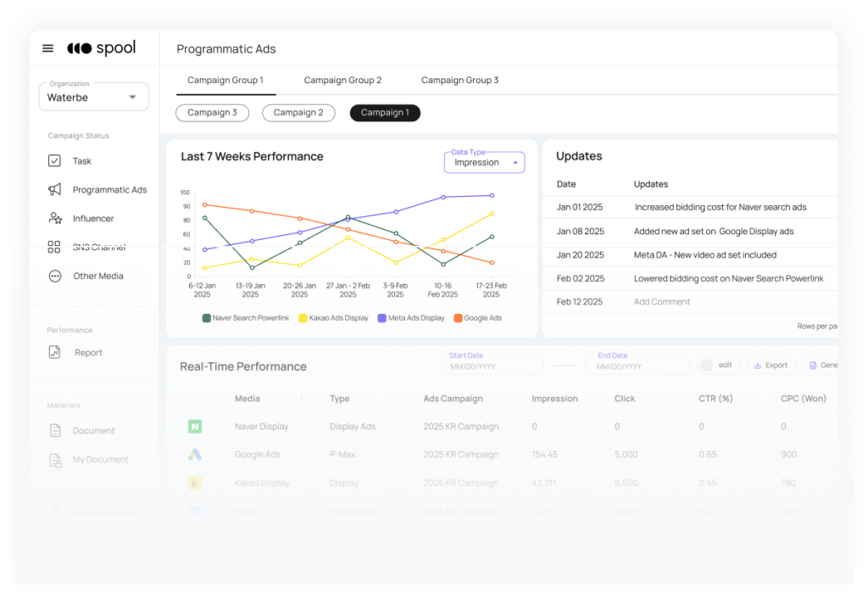Click the Impression column header
Image resolution: width=868 pixels, height=598 pixels.
pyautogui.click(x=554, y=399)
